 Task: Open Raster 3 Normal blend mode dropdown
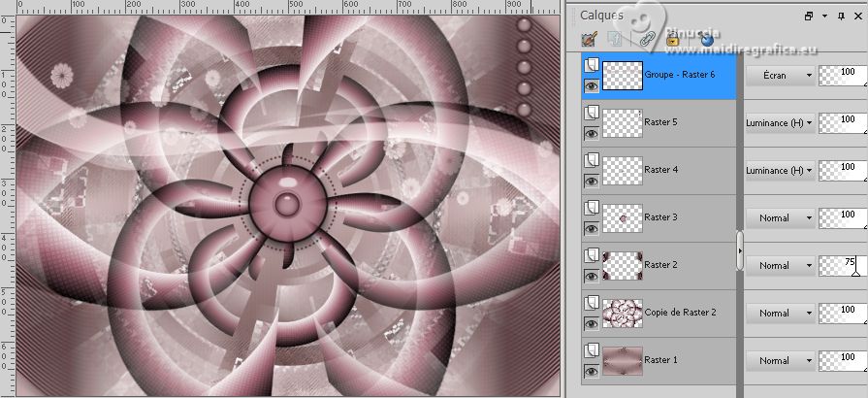pos(780,218)
